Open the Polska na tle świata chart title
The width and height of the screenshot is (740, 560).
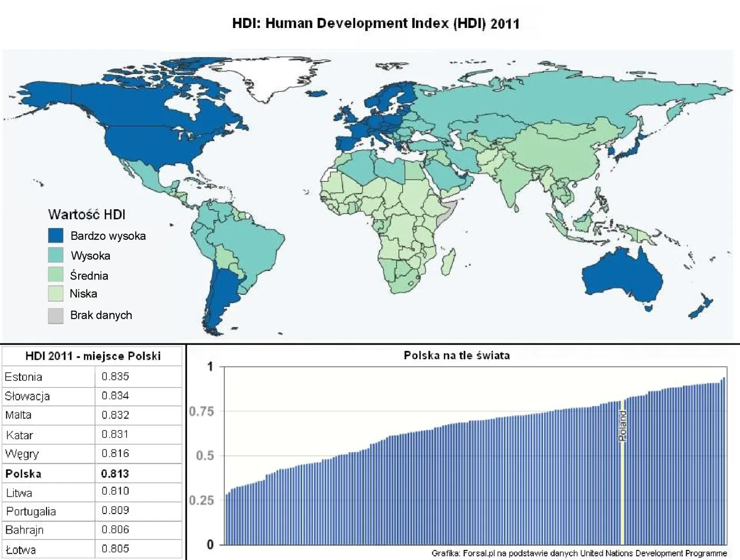click(458, 355)
